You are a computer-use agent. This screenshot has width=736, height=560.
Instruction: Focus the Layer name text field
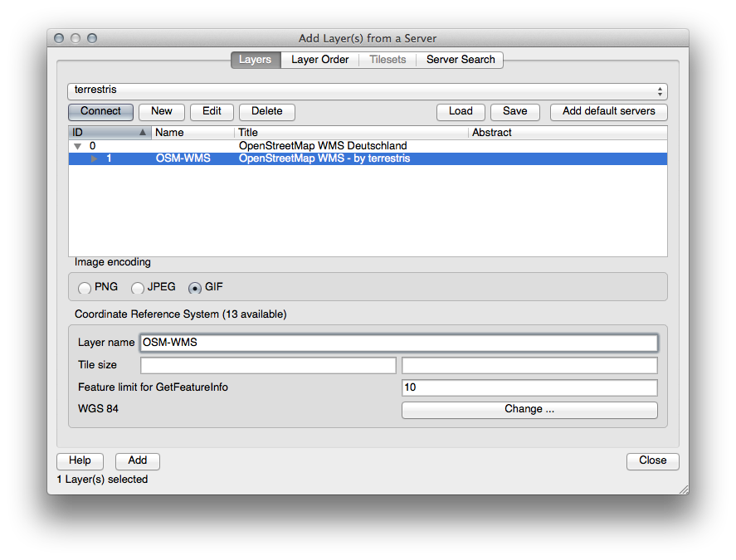[x=398, y=342]
